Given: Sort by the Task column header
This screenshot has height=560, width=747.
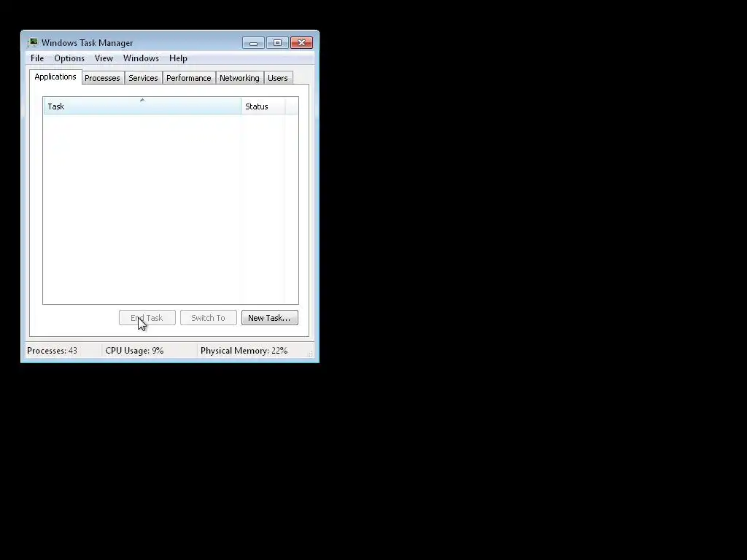Looking at the screenshot, I should coord(142,106).
